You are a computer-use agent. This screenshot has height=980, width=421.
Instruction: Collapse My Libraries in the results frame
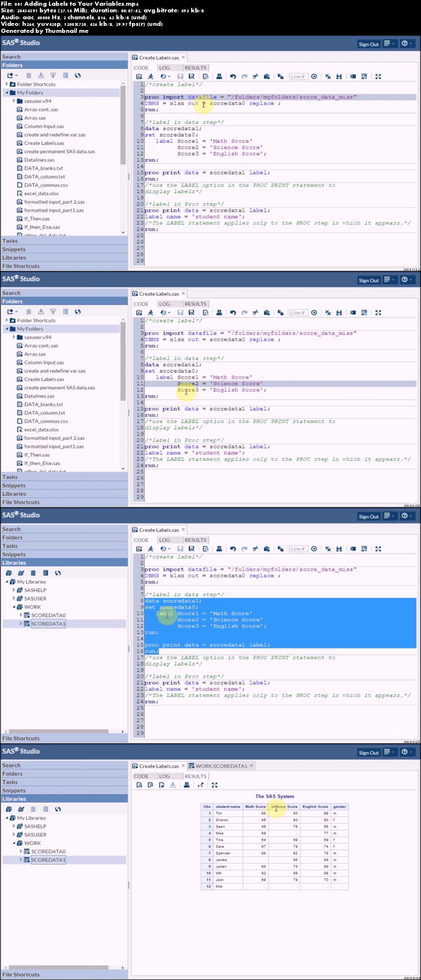[x=7, y=818]
